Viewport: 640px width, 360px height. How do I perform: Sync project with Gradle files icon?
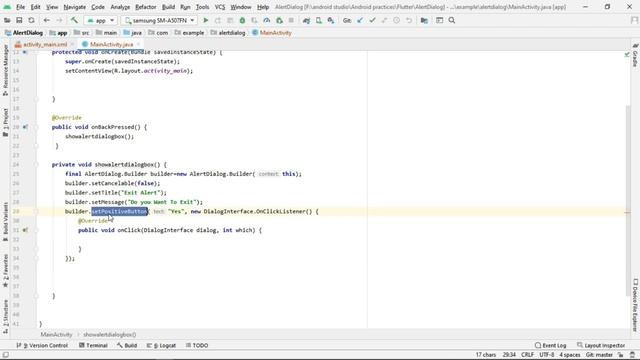[x=307, y=20]
